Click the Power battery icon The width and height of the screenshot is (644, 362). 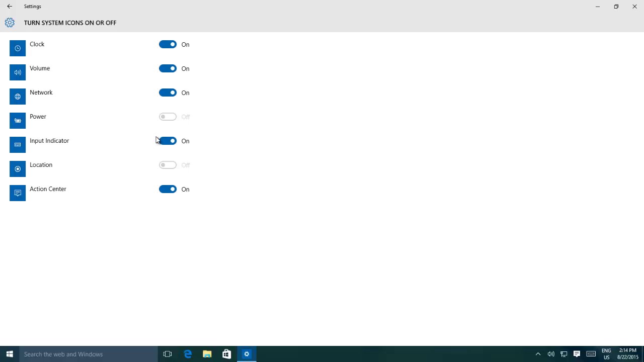(x=18, y=120)
